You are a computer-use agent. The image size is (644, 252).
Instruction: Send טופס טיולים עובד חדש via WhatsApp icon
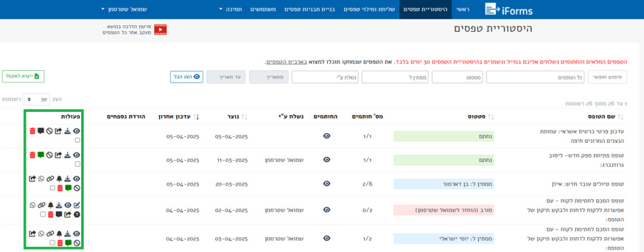(41, 179)
